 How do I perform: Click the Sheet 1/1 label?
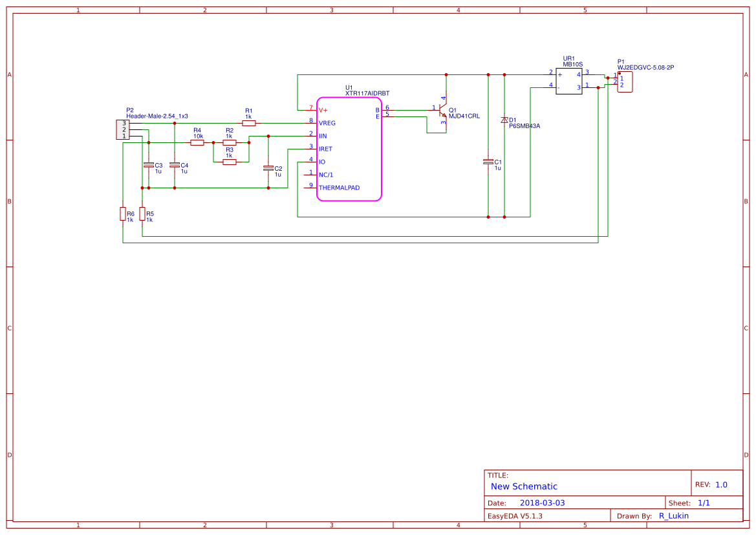click(x=689, y=502)
